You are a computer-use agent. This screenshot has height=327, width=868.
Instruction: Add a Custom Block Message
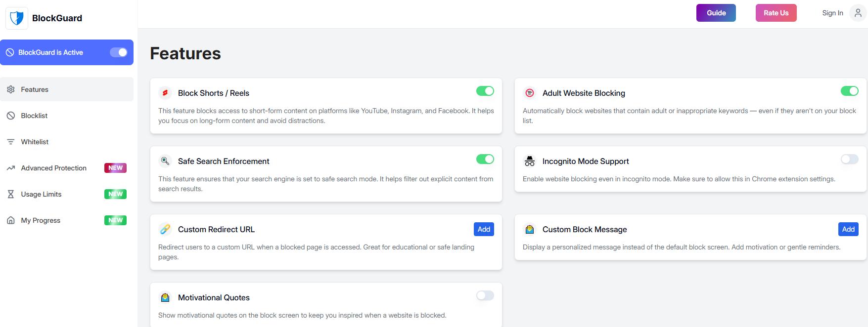point(848,229)
